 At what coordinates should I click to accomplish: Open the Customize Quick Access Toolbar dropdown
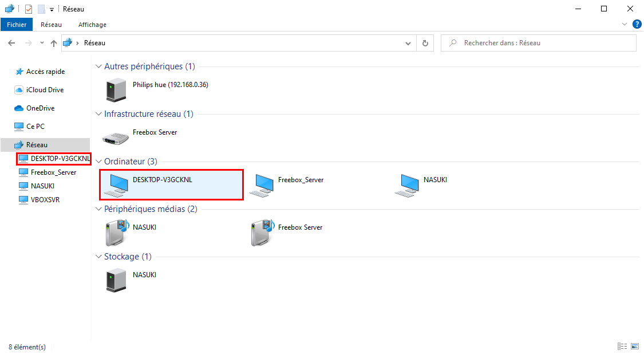(x=52, y=10)
